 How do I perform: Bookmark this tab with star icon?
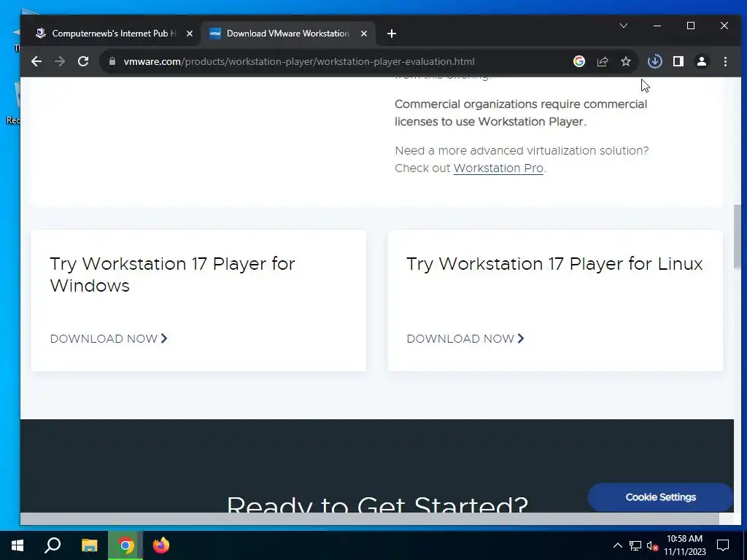point(626,61)
